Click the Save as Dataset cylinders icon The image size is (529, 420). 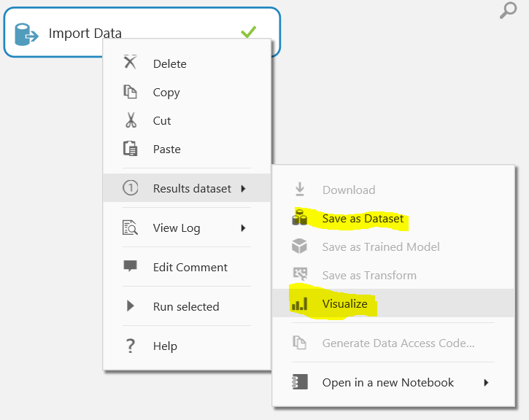click(299, 217)
